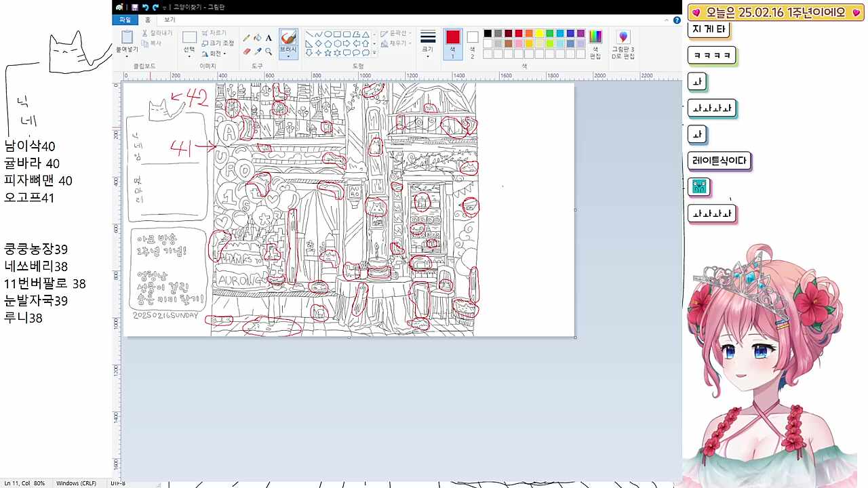868x488 pixels.
Task: Expand the Shapes gallery more arrow
Action: click(x=374, y=53)
